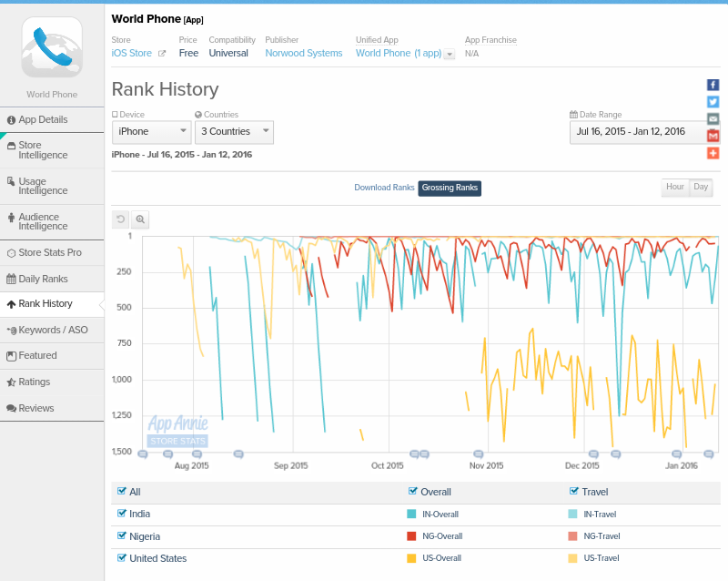Open the Date Range field
This screenshot has width=728, height=581.
(639, 132)
